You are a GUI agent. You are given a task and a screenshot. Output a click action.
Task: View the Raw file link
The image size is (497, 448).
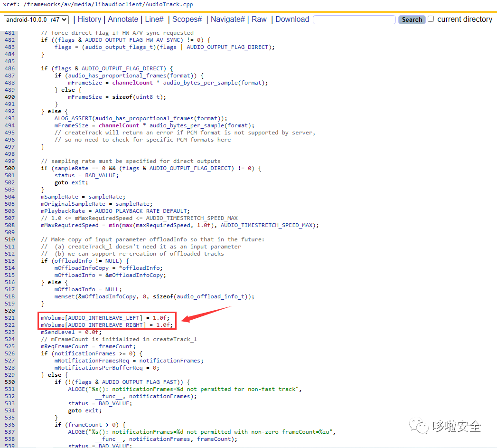[x=259, y=19]
